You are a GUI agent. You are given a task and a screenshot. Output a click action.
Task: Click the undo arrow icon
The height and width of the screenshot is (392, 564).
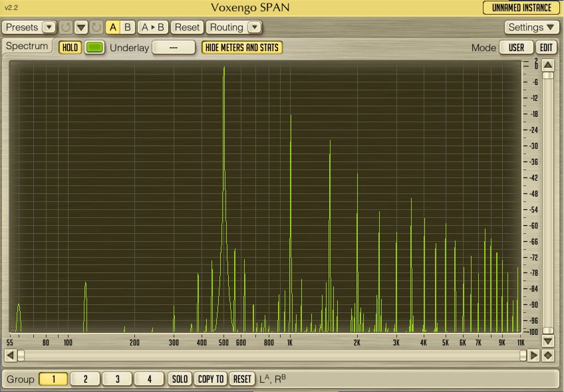(66, 27)
